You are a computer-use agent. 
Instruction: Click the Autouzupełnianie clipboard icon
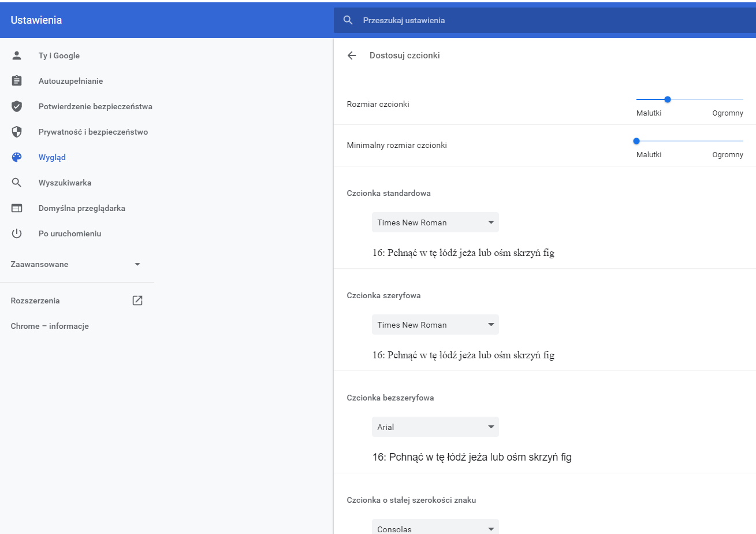click(x=17, y=81)
